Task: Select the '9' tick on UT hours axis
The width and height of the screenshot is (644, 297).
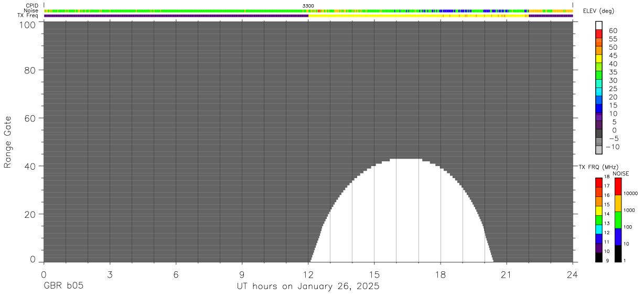Action: click(x=242, y=274)
